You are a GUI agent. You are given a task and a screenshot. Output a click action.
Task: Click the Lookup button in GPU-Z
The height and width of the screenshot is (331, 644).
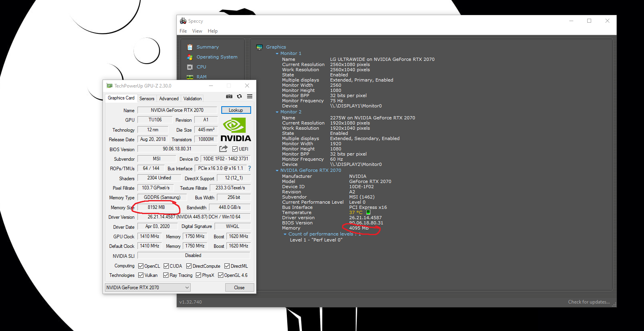click(x=236, y=110)
